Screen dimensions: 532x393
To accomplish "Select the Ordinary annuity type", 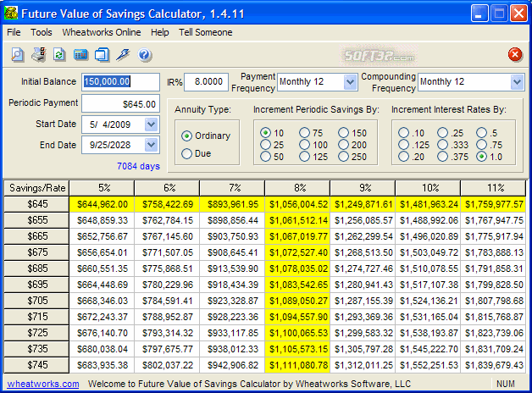I will [x=206, y=136].
